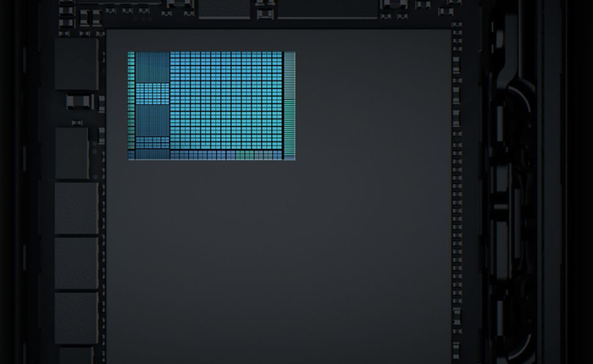Select the third dark square block on the left

[76, 207]
